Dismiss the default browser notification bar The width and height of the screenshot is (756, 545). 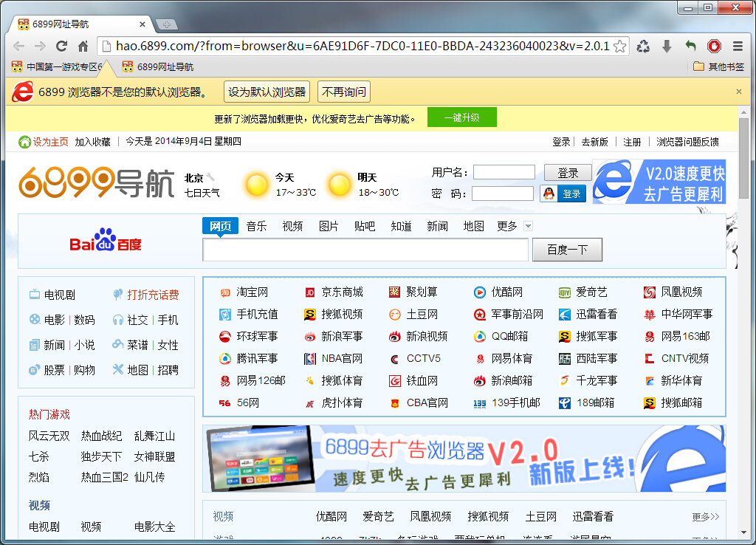tap(738, 92)
